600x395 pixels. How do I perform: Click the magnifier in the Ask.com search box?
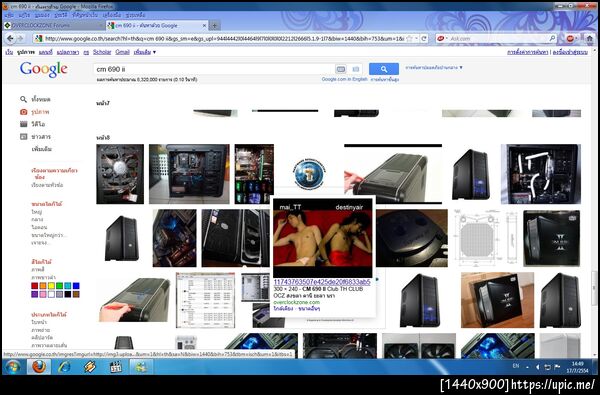[x=552, y=38]
